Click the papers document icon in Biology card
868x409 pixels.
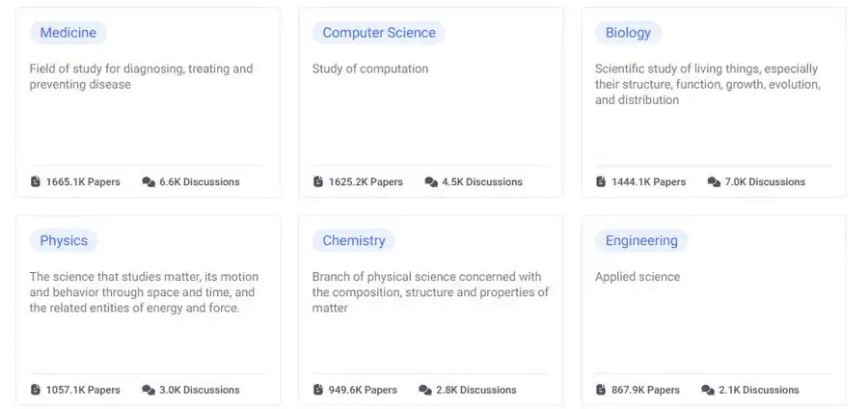coord(601,181)
